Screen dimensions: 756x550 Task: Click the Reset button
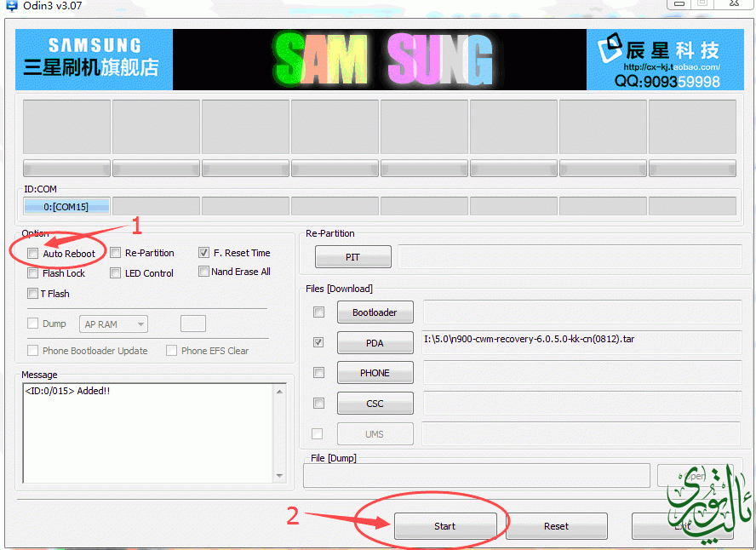[x=557, y=526]
